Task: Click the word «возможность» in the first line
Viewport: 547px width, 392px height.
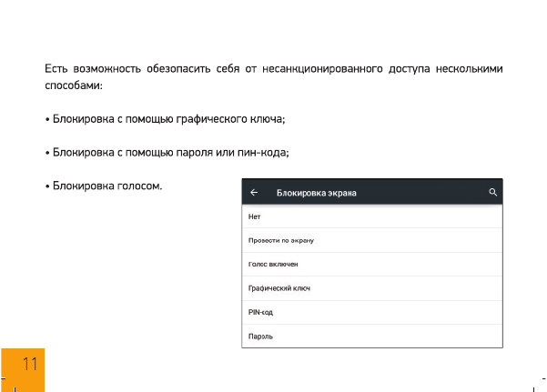Action: coord(106,69)
